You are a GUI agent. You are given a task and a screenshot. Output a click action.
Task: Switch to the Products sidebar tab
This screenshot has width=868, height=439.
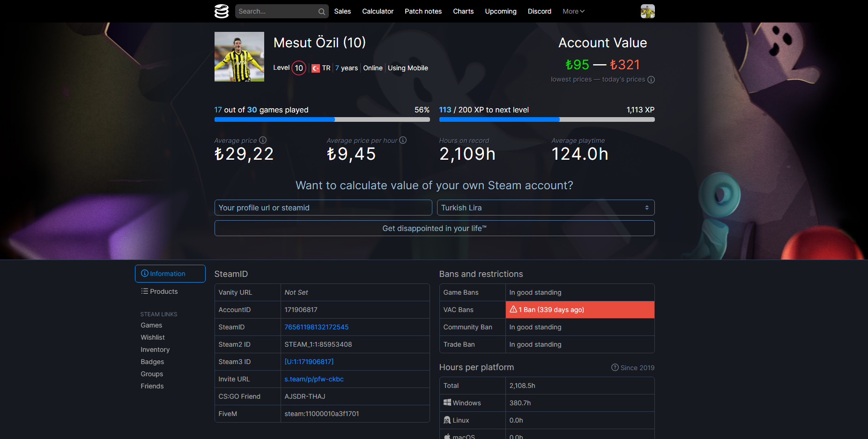(x=170, y=291)
